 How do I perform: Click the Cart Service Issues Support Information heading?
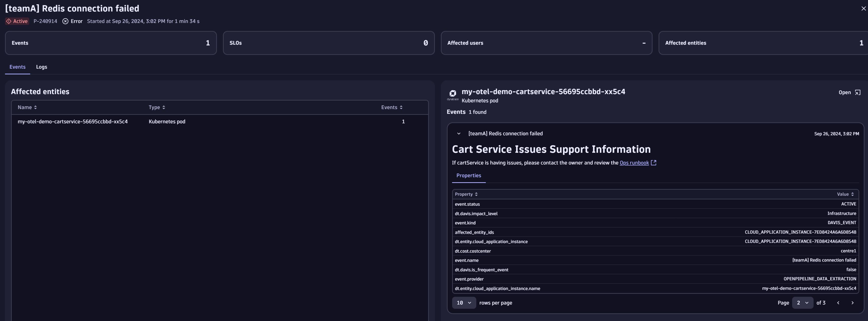tap(551, 149)
